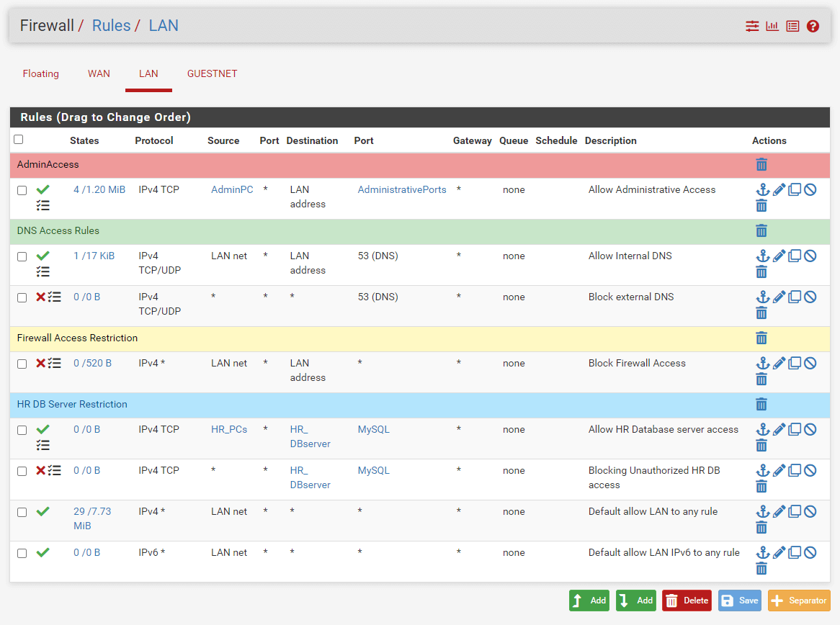Edit the Allow Administrative Access rule
This screenshot has width=840, height=625.
(x=779, y=189)
